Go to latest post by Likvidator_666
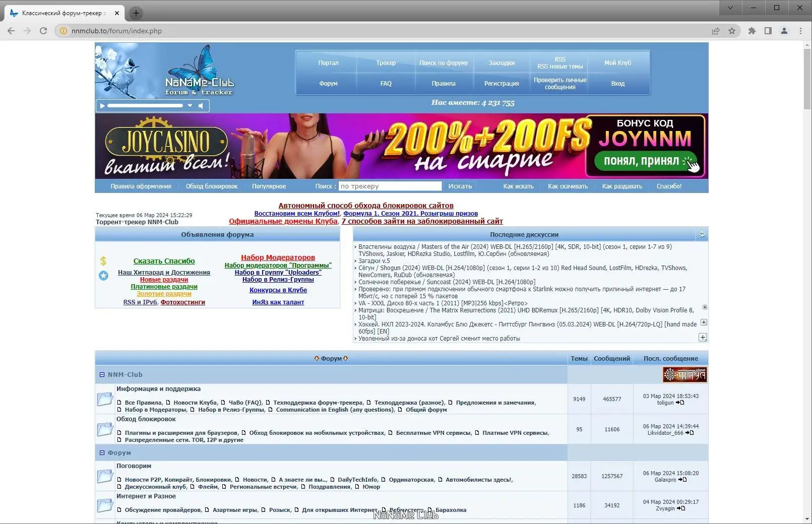 (x=690, y=433)
